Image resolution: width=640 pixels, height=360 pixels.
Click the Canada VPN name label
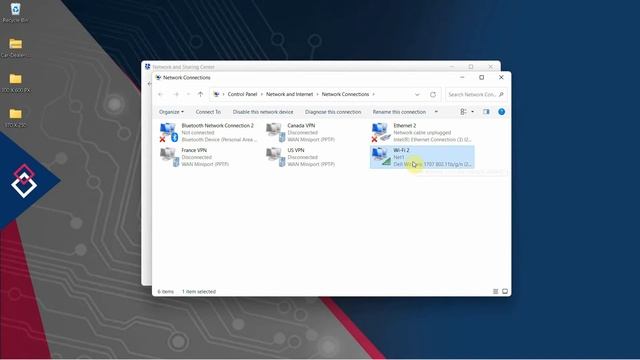click(x=301, y=126)
